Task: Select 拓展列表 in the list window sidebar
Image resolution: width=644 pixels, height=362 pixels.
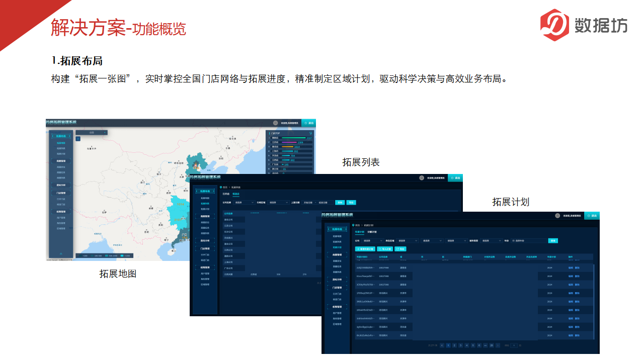Action: click(205, 204)
